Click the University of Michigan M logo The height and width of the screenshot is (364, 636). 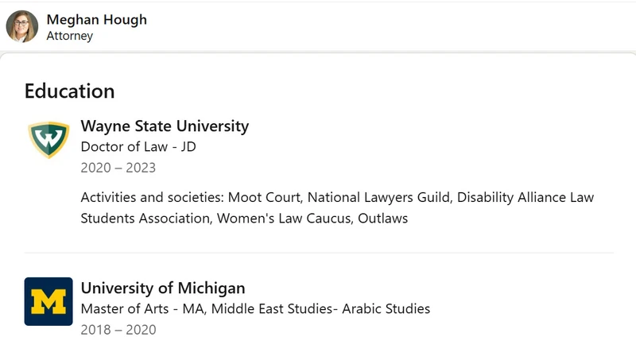(x=48, y=301)
